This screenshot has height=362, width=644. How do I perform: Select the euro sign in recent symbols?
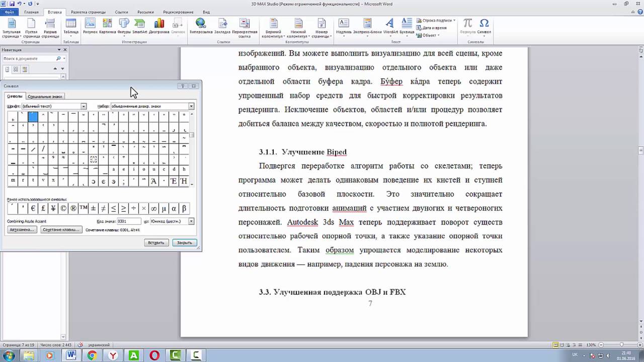coord(33,208)
